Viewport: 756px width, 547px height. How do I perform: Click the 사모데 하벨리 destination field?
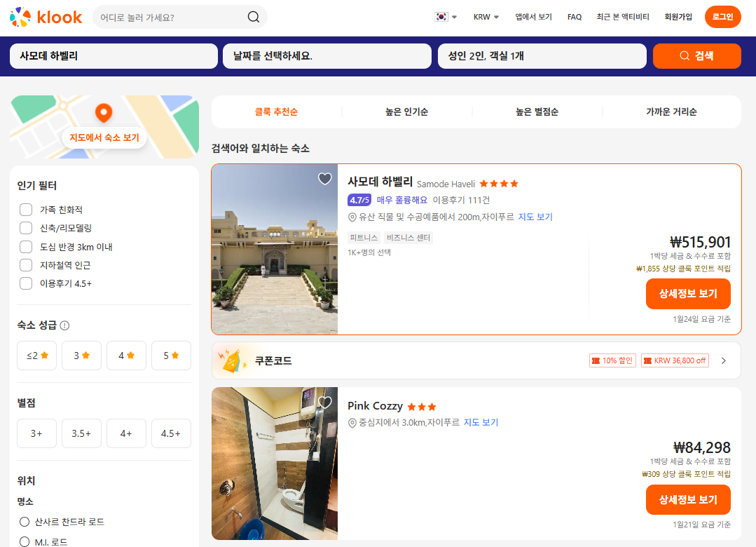click(x=114, y=56)
